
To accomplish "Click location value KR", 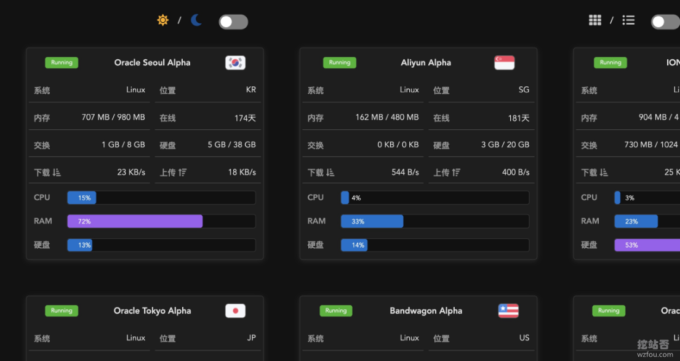I will tap(251, 90).
